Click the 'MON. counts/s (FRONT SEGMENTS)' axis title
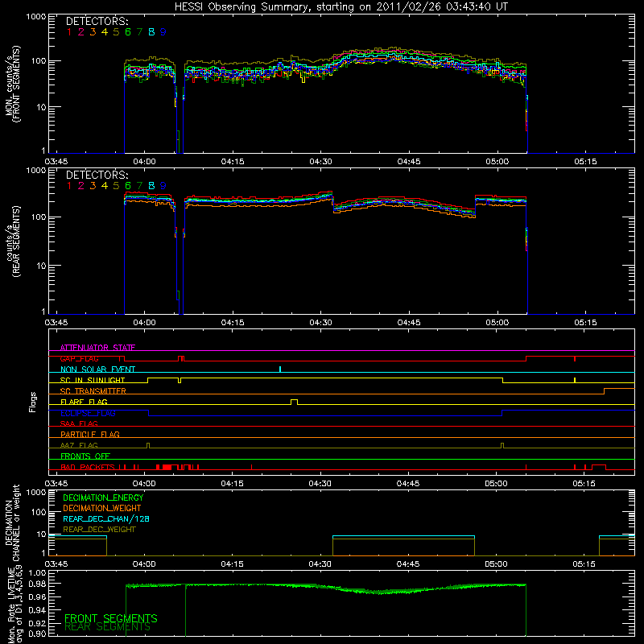Screen dimensions: 644x644 point(13,84)
